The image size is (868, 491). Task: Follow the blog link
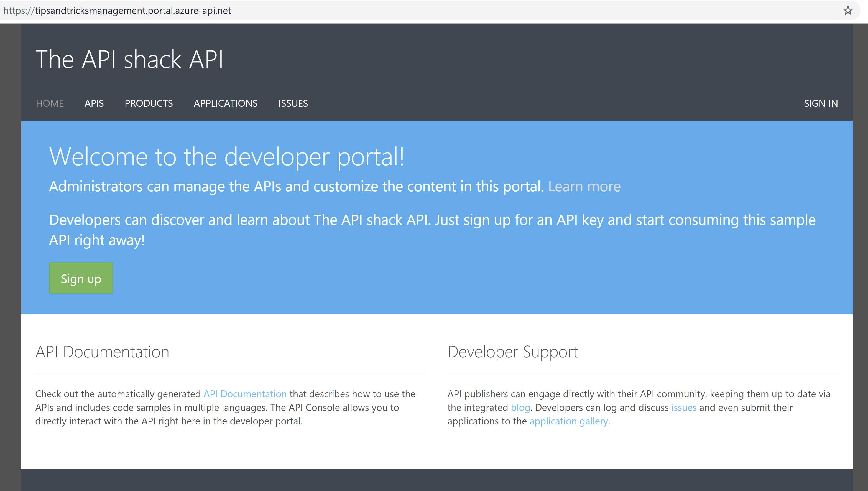pos(520,407)
